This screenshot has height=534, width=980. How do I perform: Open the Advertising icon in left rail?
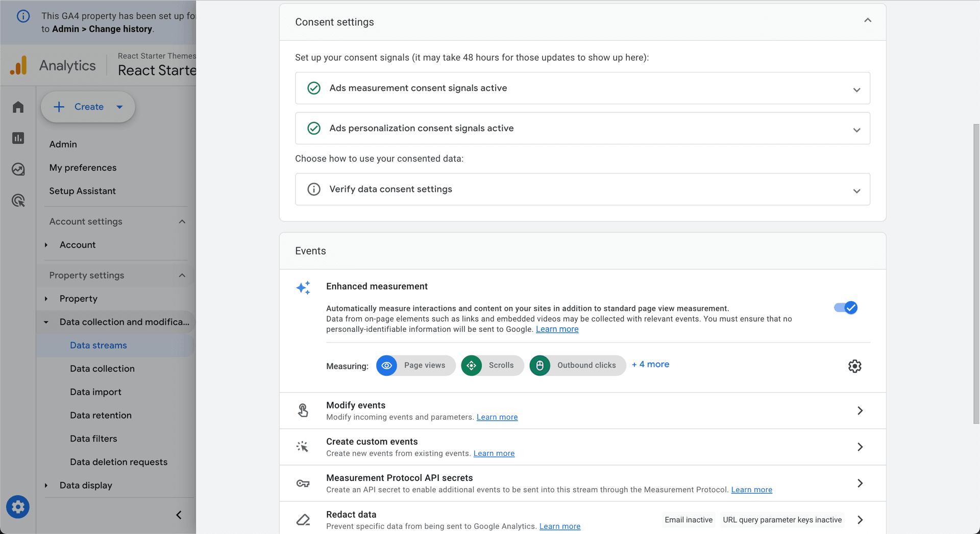[18, 201]
